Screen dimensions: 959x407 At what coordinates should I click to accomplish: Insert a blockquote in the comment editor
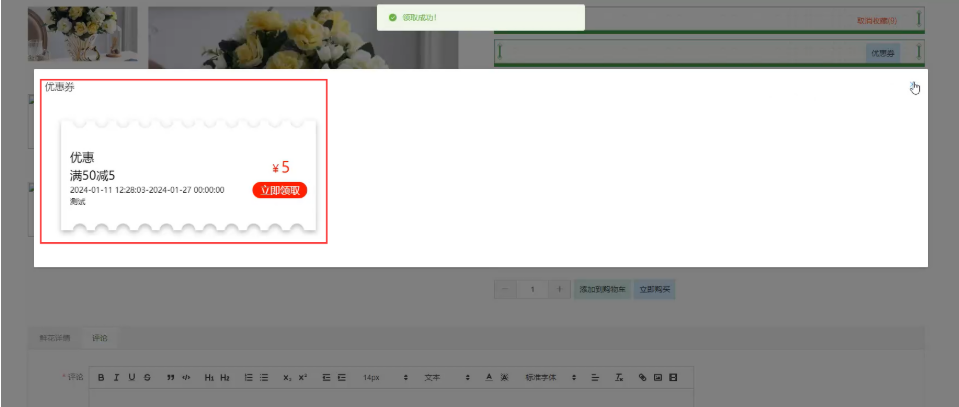171,378
